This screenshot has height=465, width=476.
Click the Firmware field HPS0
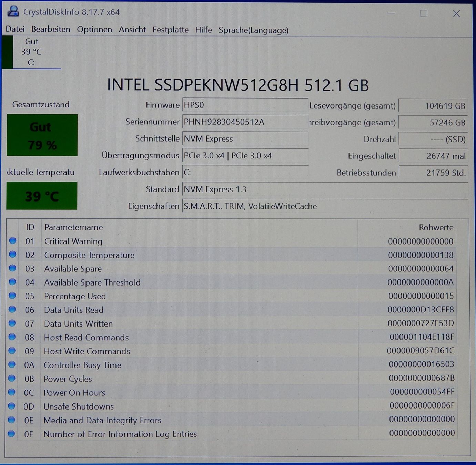(x=245, y=105)
